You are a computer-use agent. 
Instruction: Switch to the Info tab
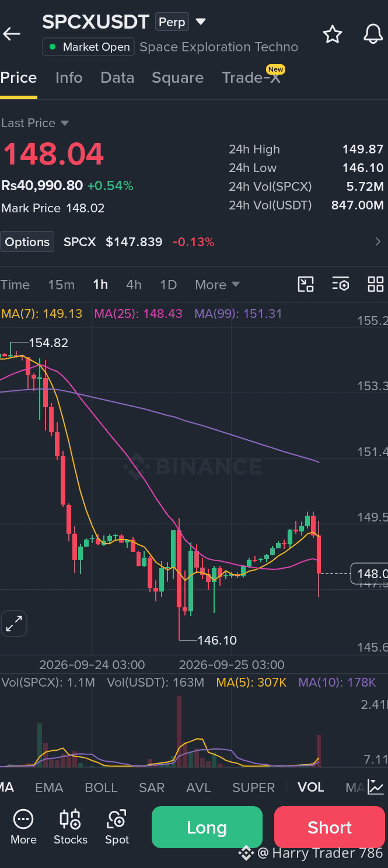(x=69, y=78)
